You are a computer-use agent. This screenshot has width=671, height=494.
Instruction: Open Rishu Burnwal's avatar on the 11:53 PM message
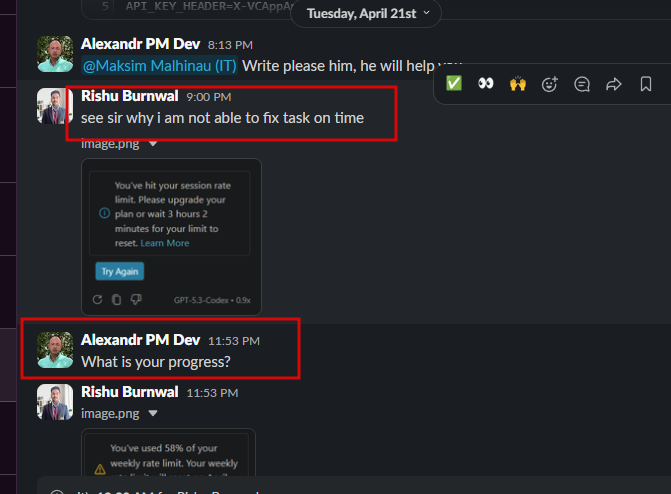(55, 402)
